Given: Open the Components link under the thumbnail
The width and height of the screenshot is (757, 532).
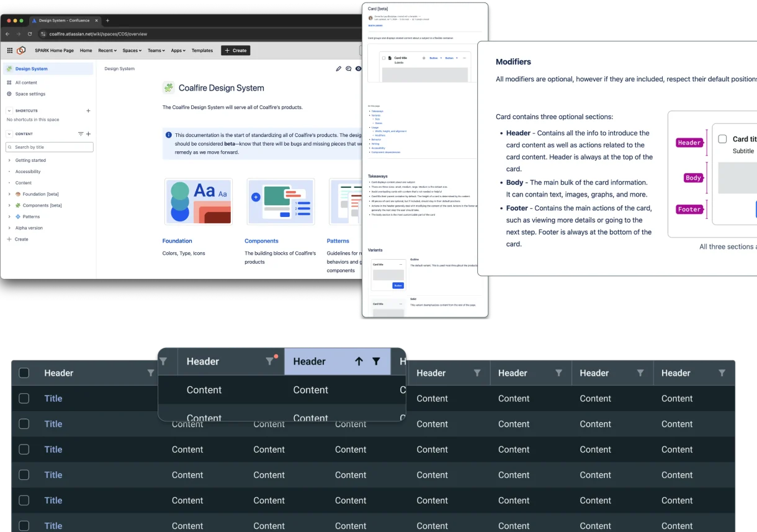Looking at the screenshot, I should click(x=261, y=241).
